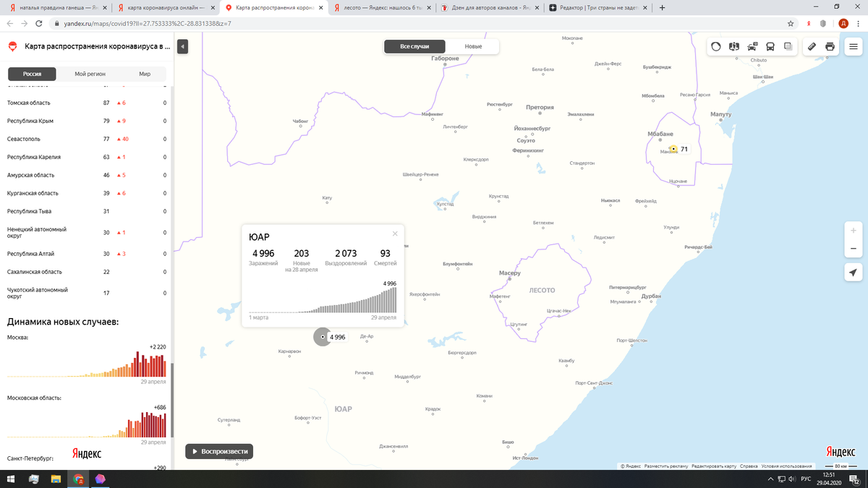Open the Yandex browser extension icon
The image size is (868, 488).
click(809, 23)
